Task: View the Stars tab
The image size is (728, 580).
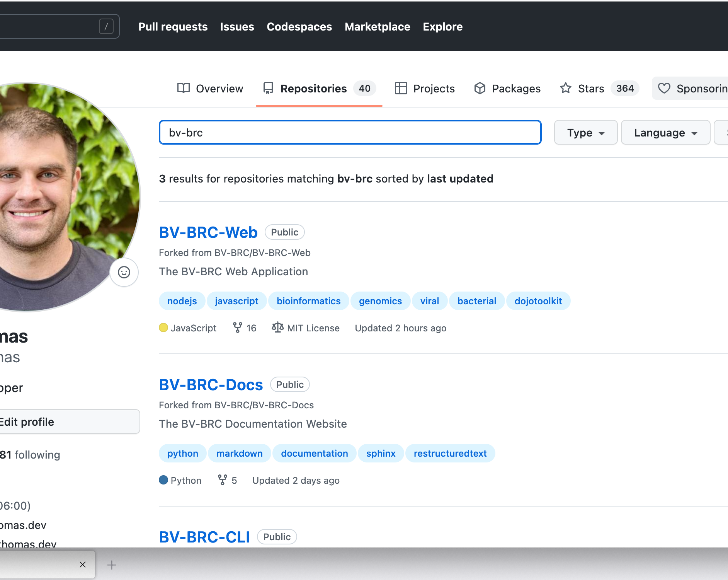Action: [599, 89]
